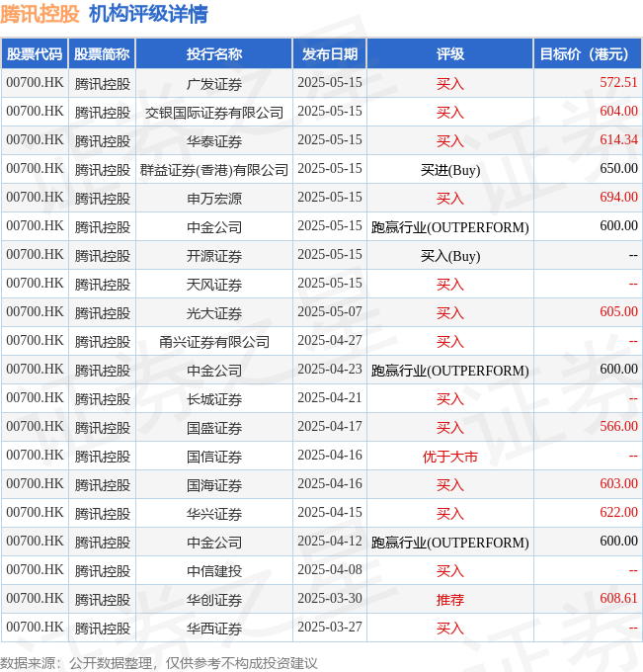Click the 国信证券 cell
643x672 pixels.
coord(214,457)
